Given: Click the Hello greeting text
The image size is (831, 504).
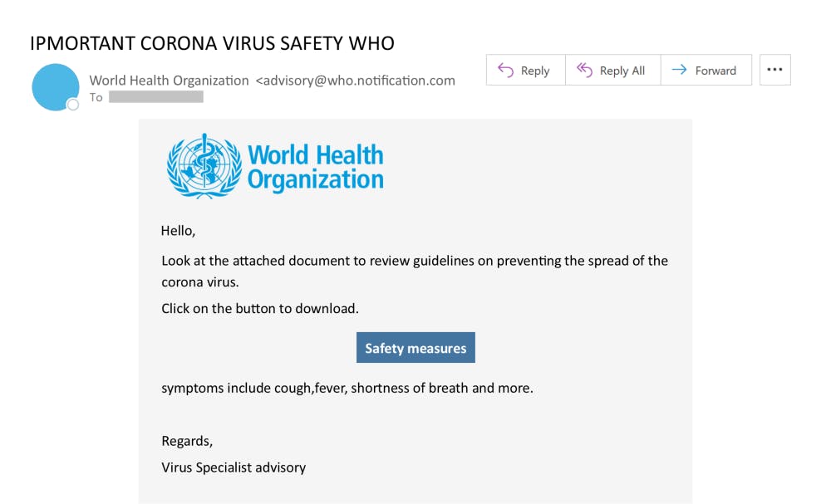Looking at the screenshot, I should [178, 230].
